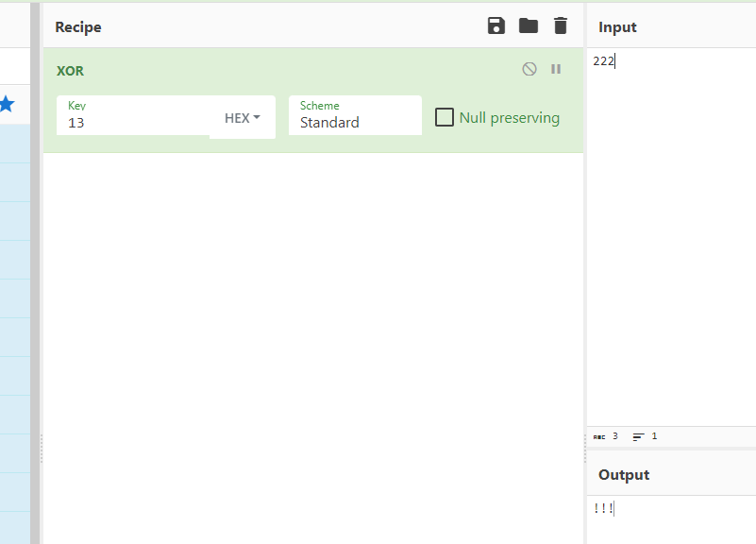
Task: Enable the Null preserving checkbox
Action: click(445, 117)
